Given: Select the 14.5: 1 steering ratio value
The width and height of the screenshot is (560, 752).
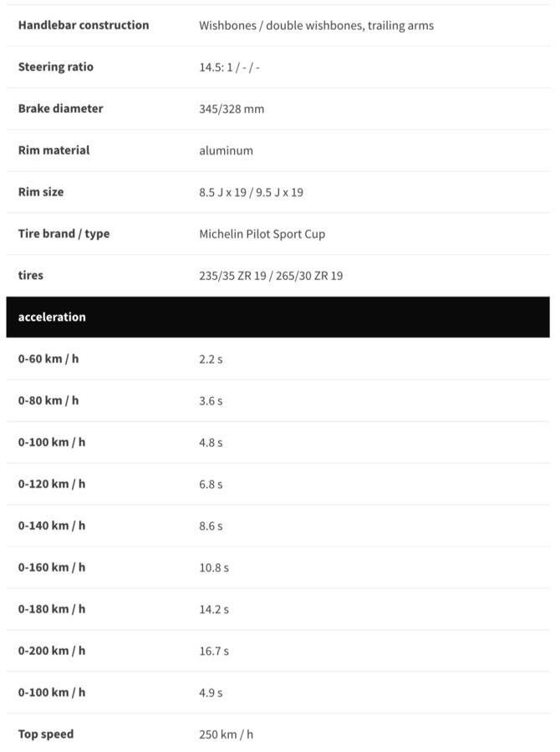Looking at the screenshot, I should click(x=229, y=68).
